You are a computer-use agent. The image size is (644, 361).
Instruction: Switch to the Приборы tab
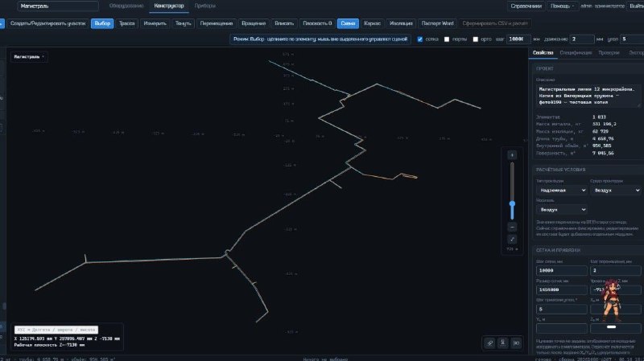click(205, 6)
